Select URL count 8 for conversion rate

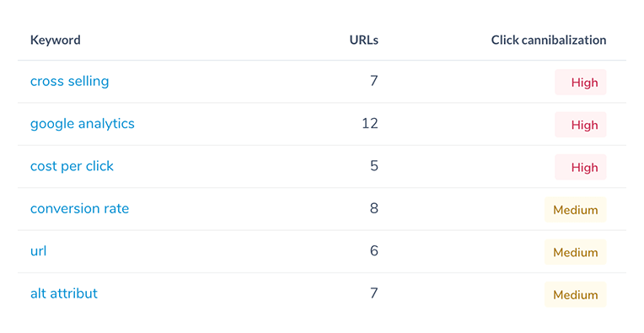click(x=373, y=208)
